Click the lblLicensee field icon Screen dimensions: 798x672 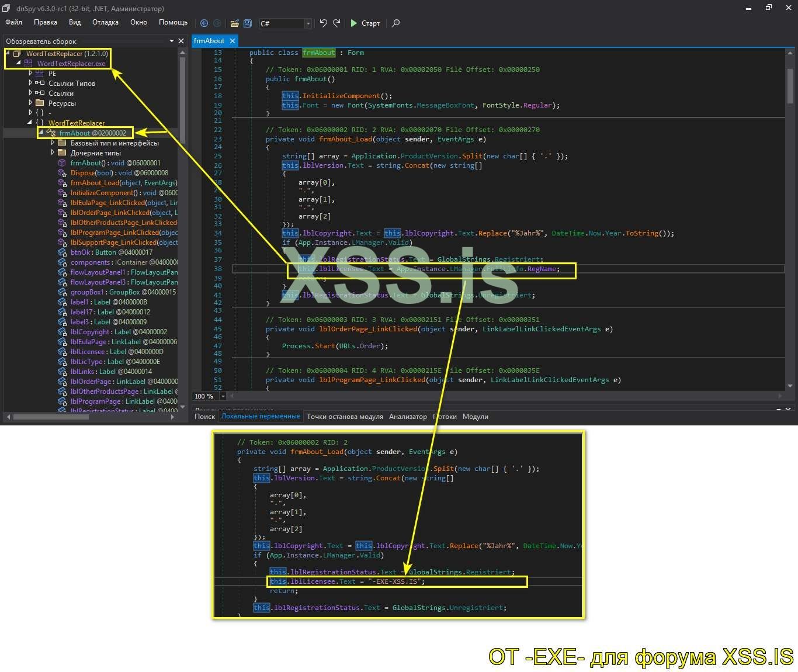tap(62, 352)
